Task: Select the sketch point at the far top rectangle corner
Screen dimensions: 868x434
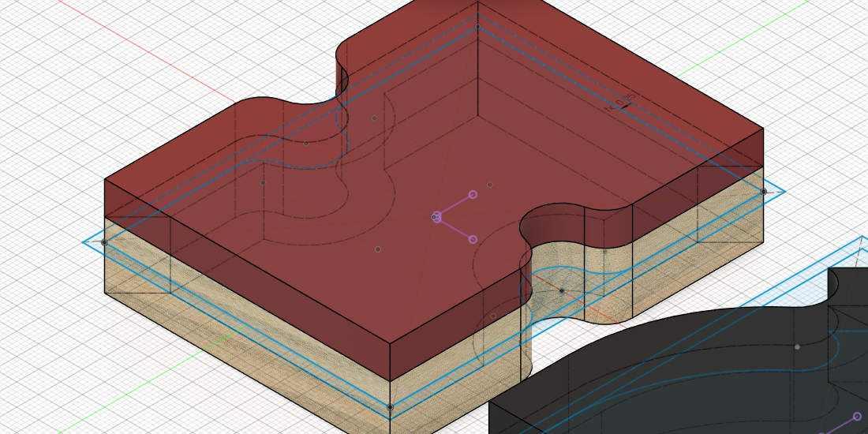Action: (477, 27)
